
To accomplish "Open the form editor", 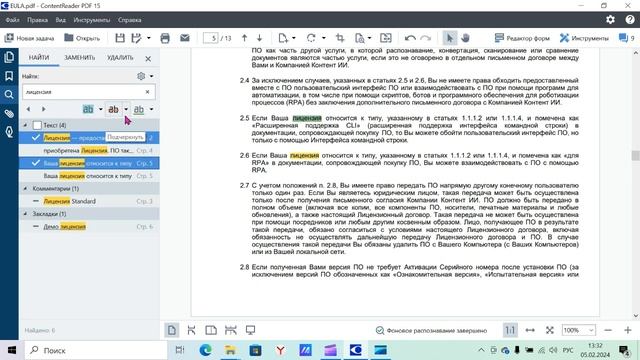I will [522, 38].
